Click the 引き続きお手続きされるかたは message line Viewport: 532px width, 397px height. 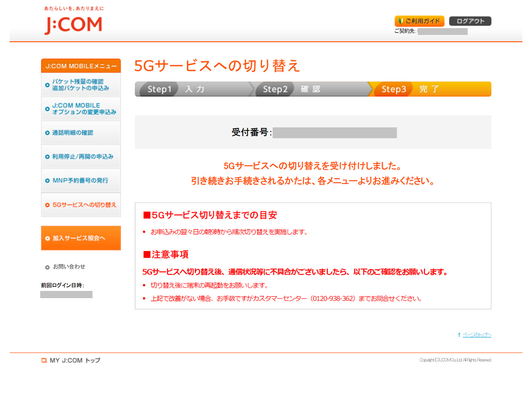(313, 181)
